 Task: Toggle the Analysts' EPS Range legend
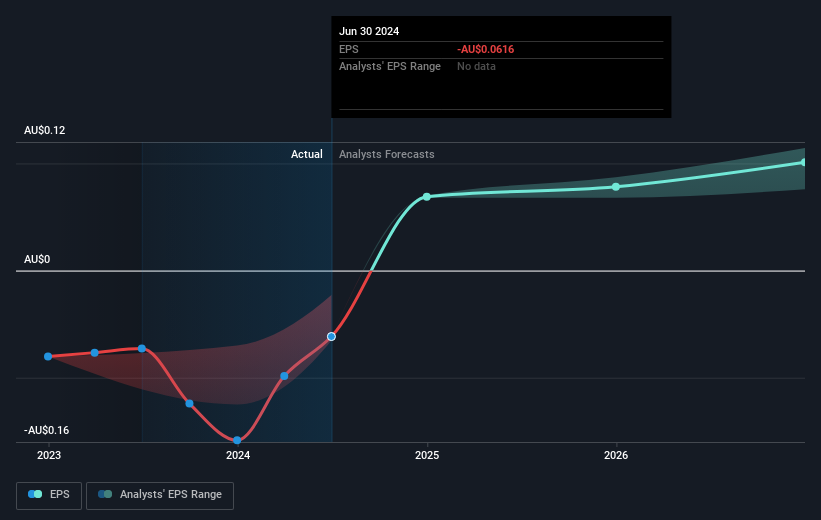pos(160,495)
